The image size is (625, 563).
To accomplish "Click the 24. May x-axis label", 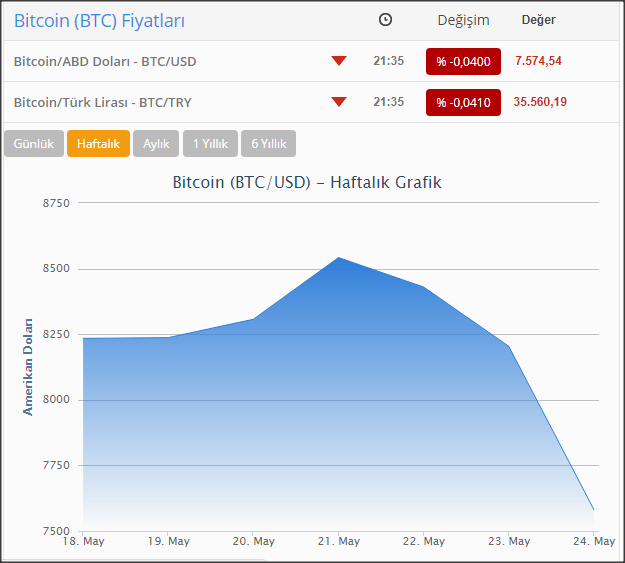I will (594, 541).
